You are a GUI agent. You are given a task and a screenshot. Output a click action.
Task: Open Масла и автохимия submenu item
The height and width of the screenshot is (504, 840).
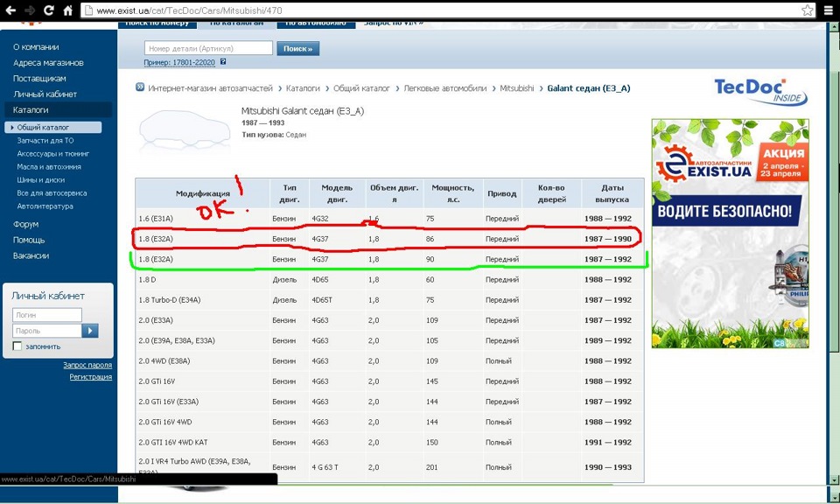[x=49, y=166]
